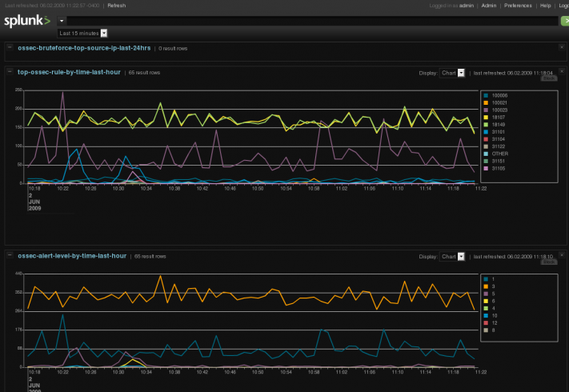Viewport: 569px width, 392px height.
Task: Open Preferences
Action: 518,6
